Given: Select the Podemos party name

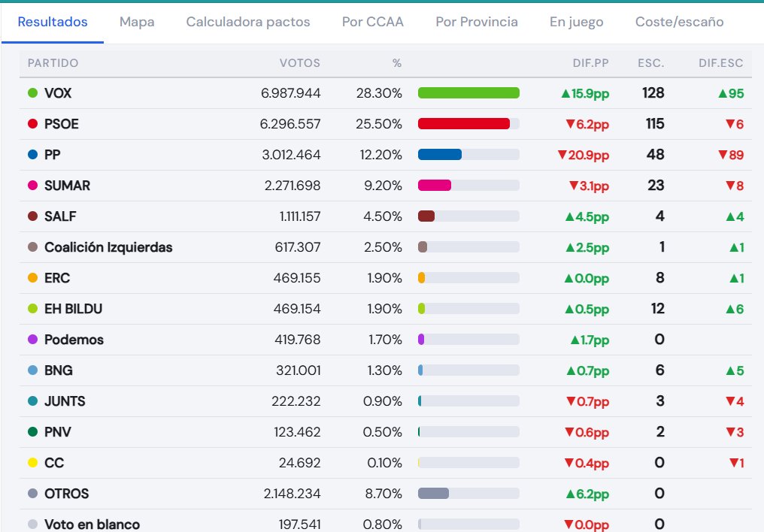Looking at the screenshot, I should tap(74, 340).
